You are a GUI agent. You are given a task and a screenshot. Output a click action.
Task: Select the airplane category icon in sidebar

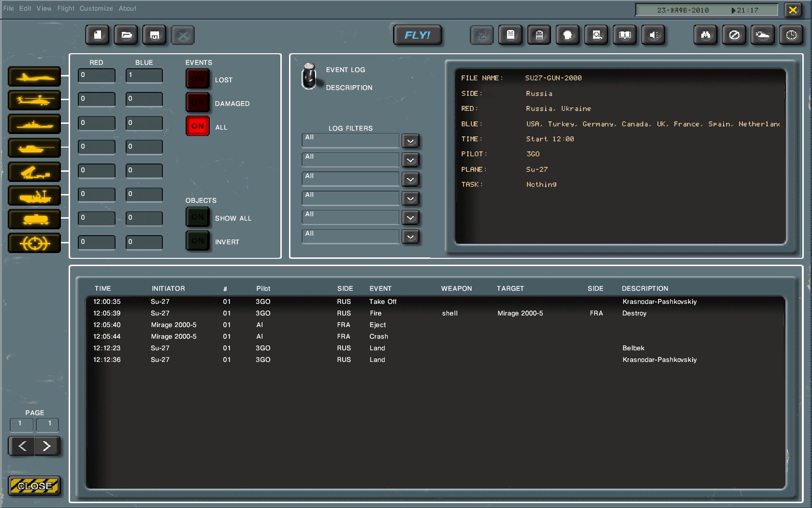(x=34, y=76)
